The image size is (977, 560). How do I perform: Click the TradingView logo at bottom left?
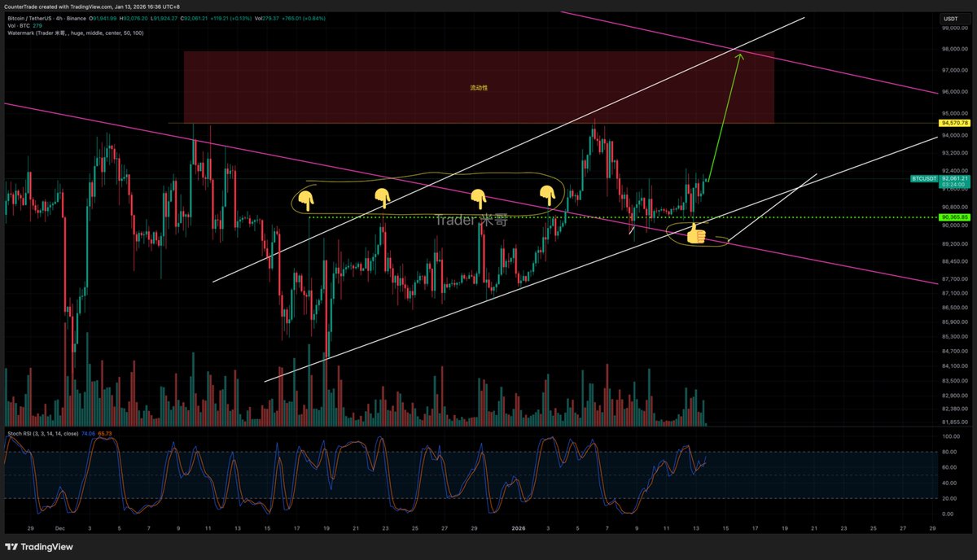(39, 547)
